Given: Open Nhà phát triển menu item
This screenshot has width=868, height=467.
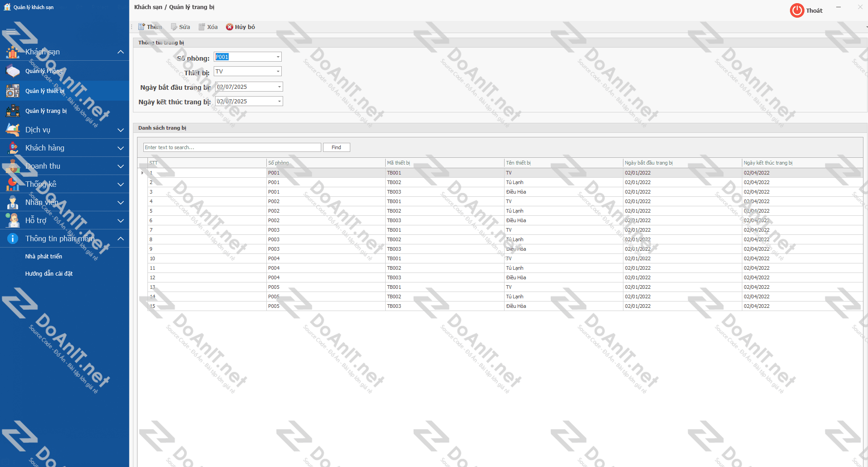Looking at the screenshot, I should click(x=44, y=257).
